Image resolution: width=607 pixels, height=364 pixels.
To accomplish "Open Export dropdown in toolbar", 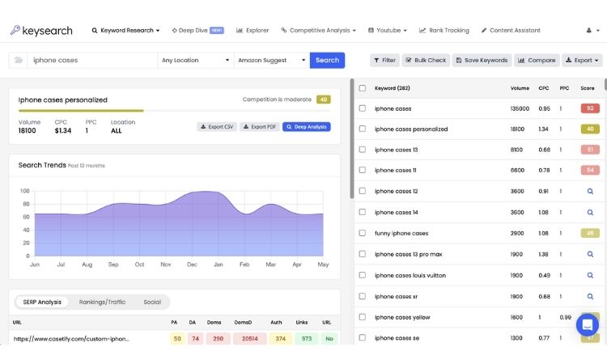I will click(582, 61).
